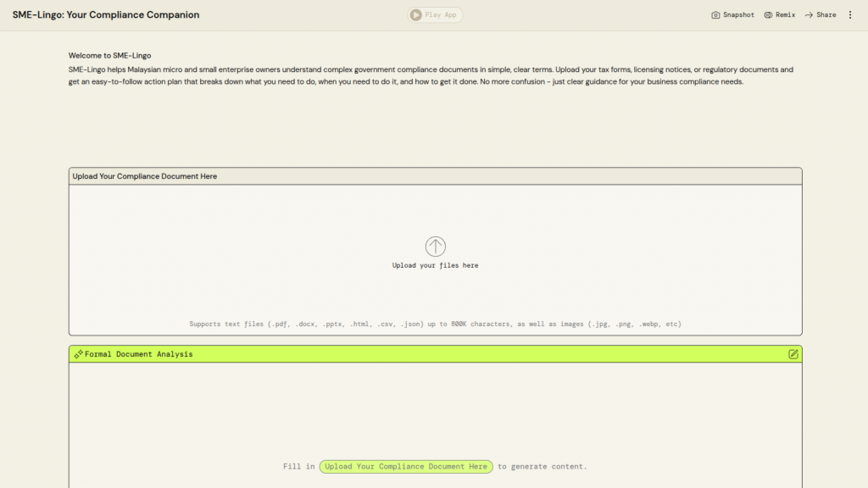This screenshot has height=488, width=868.
Task: Click the Share arrow icon
Action: [809, 14]
